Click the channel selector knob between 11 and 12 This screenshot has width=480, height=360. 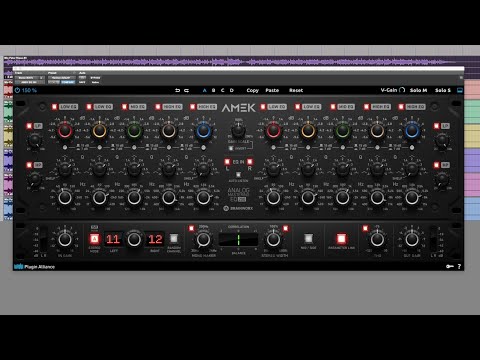(134, 239)
